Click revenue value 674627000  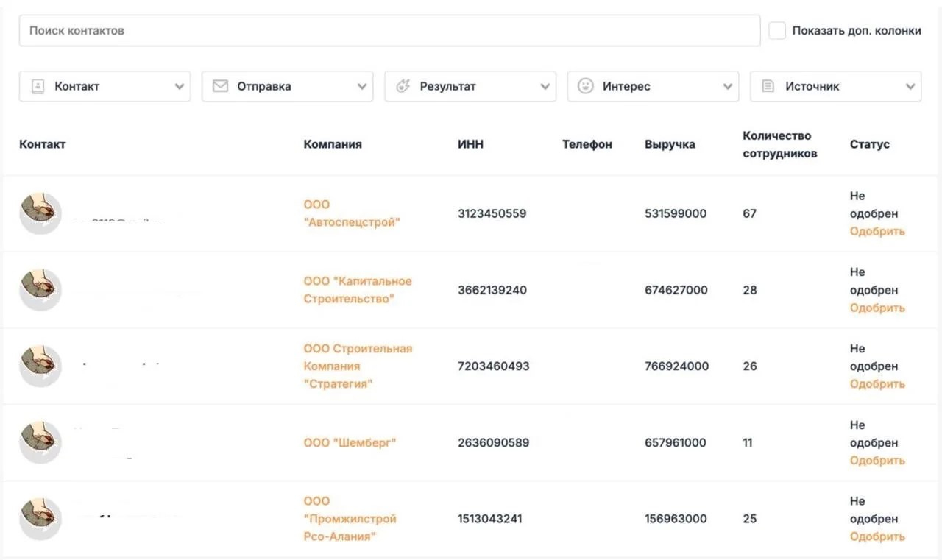point(676,290)
